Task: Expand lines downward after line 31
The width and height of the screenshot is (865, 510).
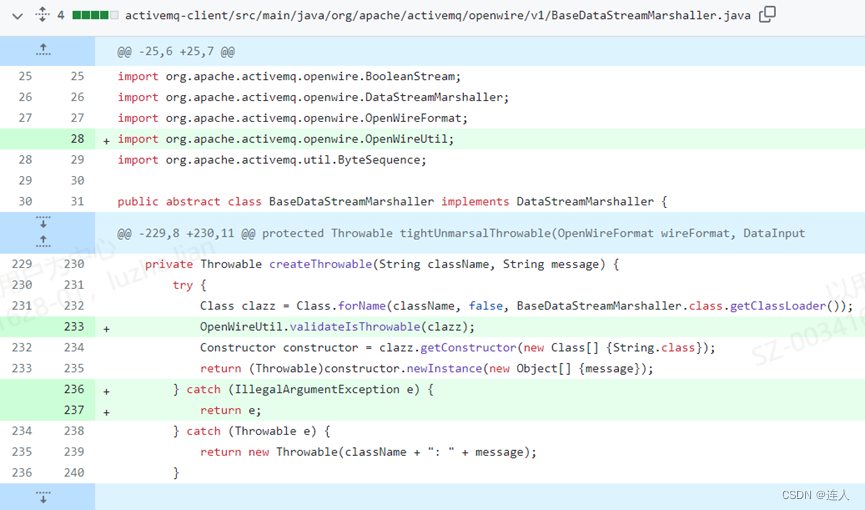Action: click(x=43, y=222)
